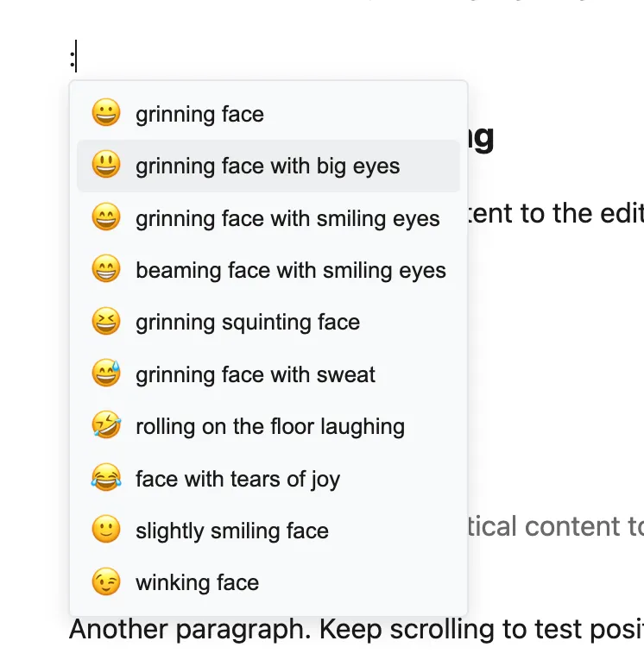Click the typed colon in the editor
Image resolution: width=644 pixels, height=666 pixels.
pos(73,60)
